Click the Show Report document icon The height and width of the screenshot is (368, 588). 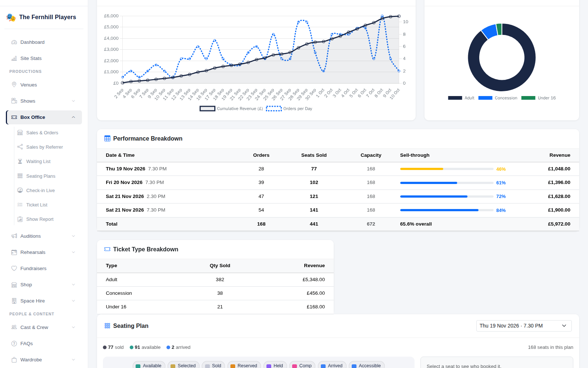coord(20,219)
